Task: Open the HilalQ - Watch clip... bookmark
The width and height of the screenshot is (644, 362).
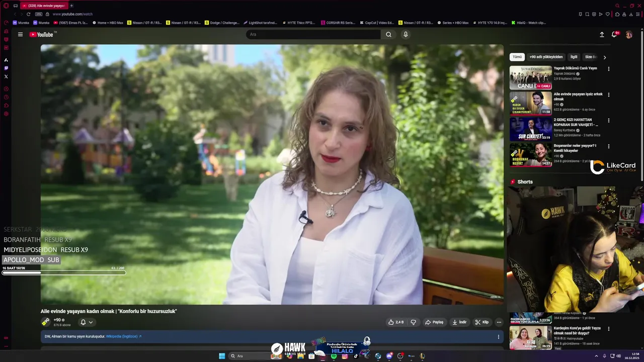Action: click(x=528, y=23)
